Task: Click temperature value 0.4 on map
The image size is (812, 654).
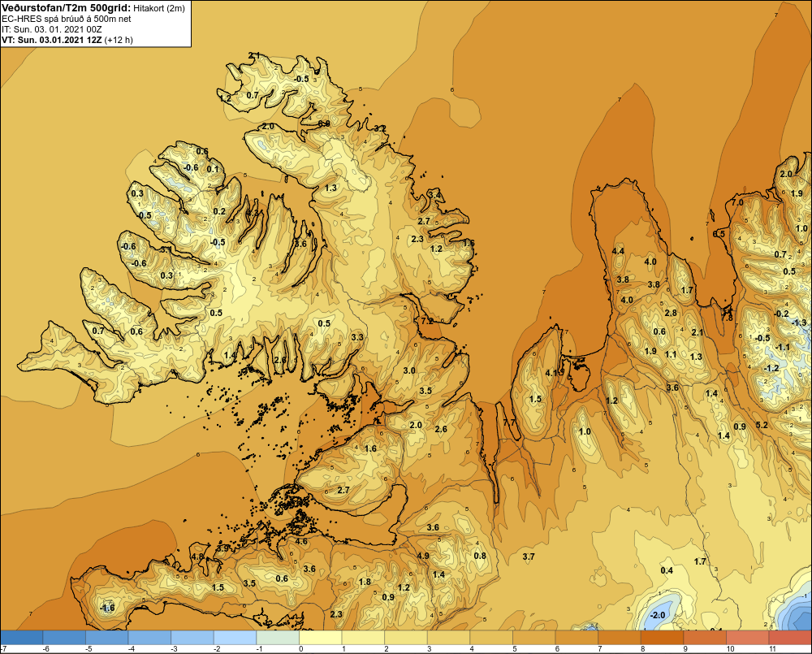Action: point(667,570)
